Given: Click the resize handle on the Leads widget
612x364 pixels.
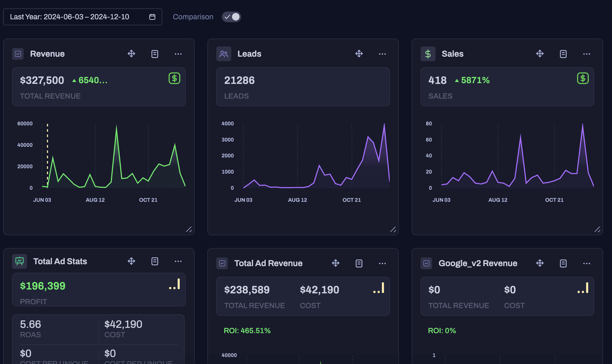Looking at the screenshot, I should tap(393, 229).
